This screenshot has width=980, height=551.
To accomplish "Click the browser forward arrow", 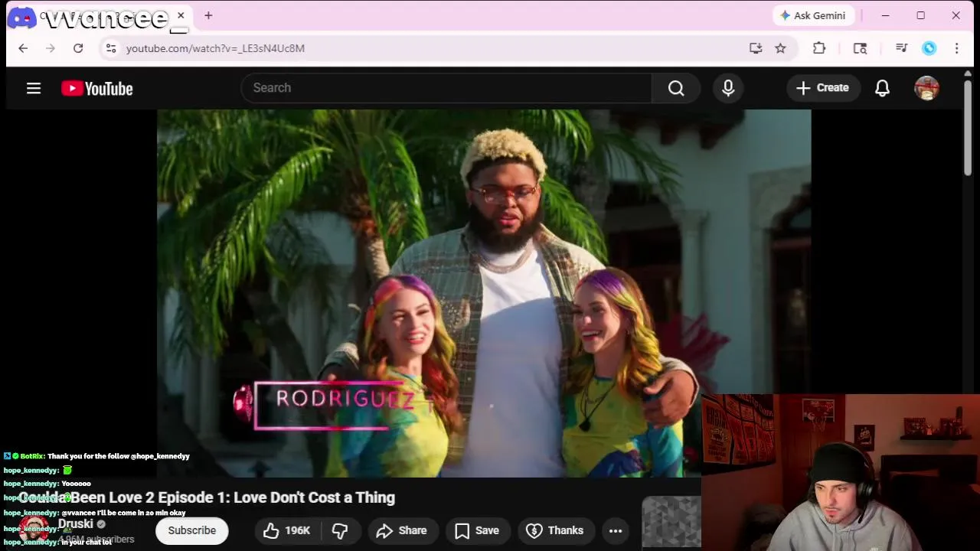I will [51, 48].
